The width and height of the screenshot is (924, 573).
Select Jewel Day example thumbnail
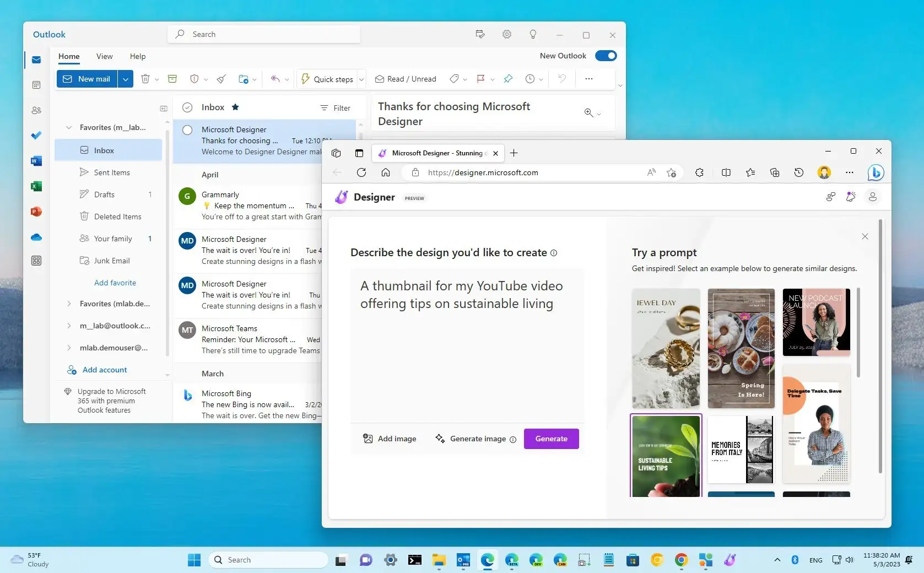[x=666, y=348]
